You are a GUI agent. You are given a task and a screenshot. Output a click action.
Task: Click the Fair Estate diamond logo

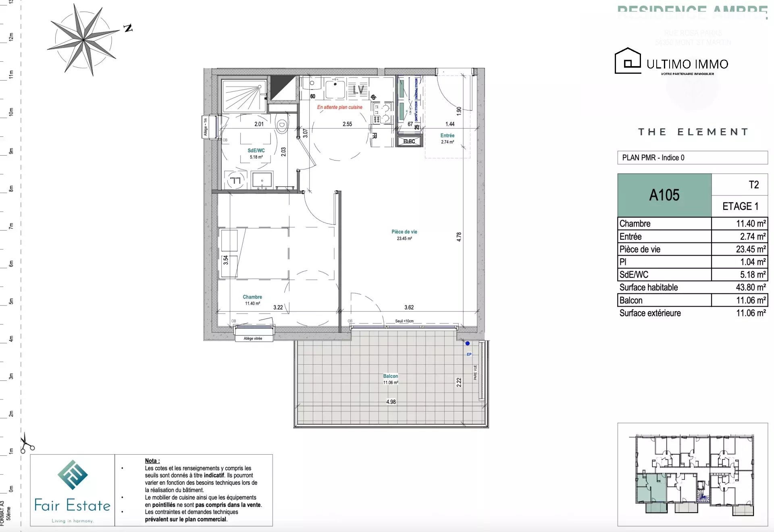click(x=73, y=475)
